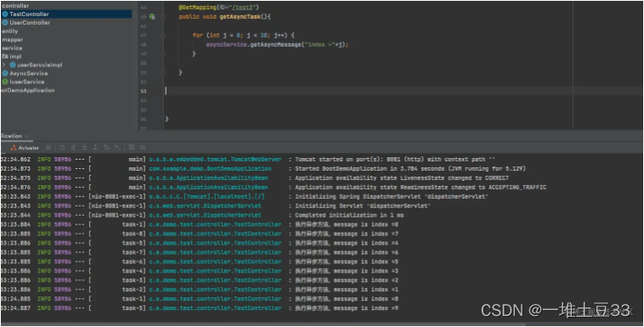Click the getAsyncTask method name
644x327 pixels.
click(x=240, y=17)
